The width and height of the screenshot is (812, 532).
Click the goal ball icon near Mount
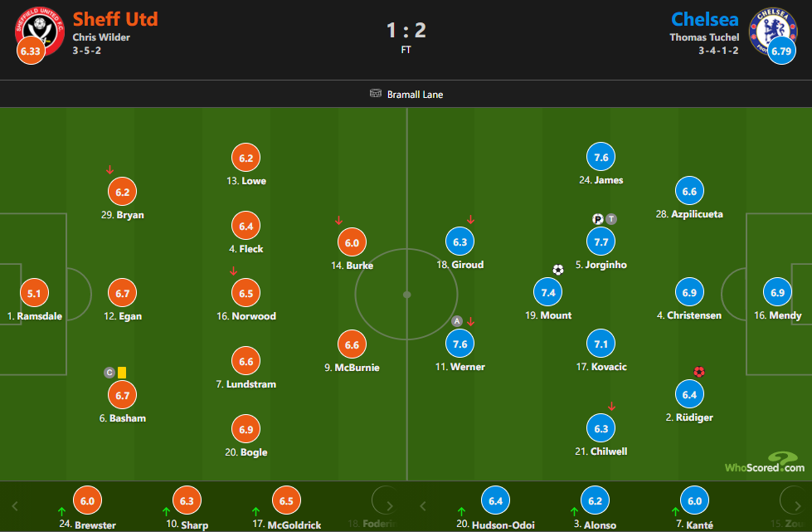557,270
